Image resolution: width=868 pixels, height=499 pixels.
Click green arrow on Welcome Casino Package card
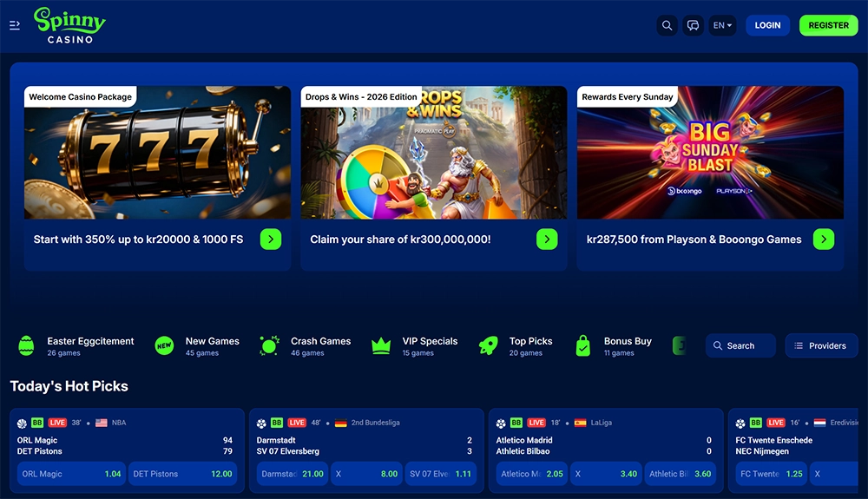(x=271, y=239)
